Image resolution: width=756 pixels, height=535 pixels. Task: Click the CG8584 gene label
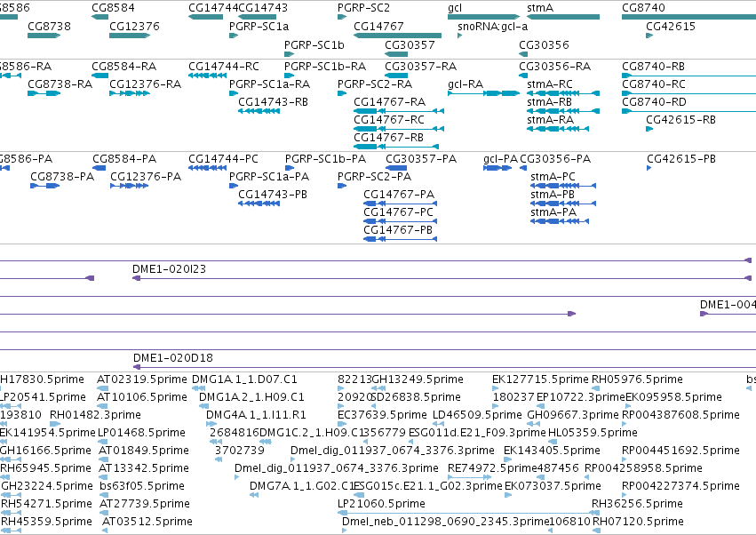(114, 8)
